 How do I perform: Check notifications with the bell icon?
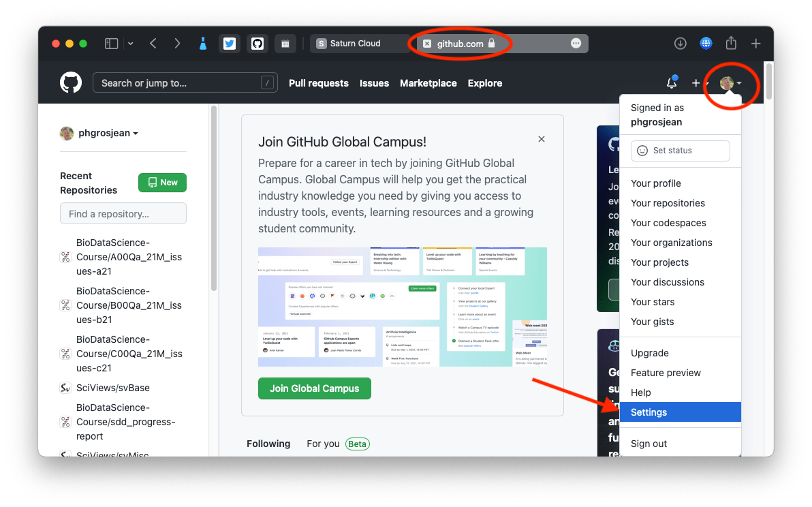coord(671,82)
